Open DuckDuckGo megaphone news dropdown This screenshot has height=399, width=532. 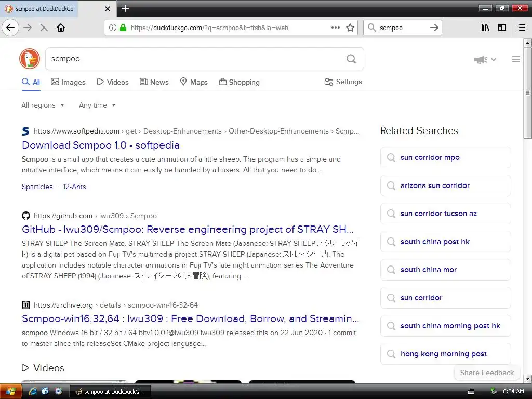pos(485,60)
